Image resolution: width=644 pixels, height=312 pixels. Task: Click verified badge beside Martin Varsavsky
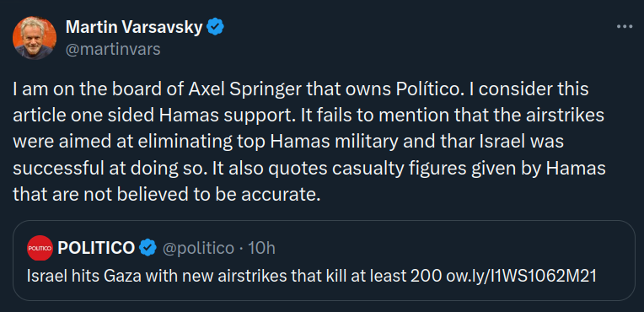coord(215,28)
